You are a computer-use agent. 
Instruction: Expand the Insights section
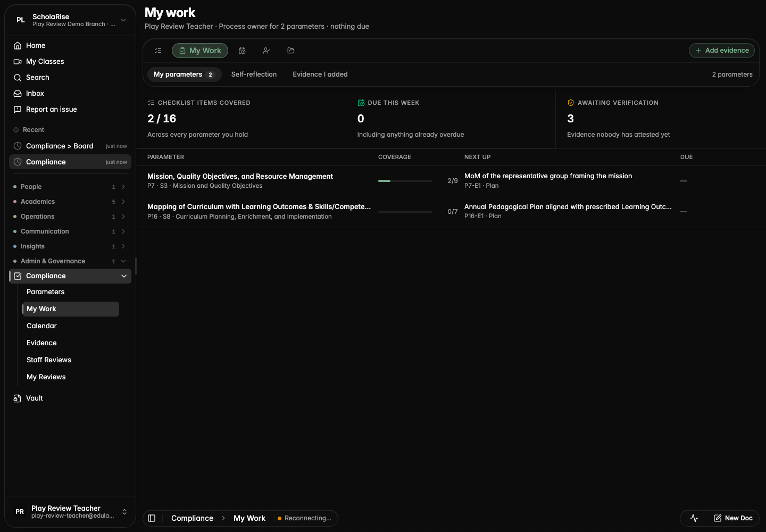pyautogui.click(x=70, y=246)
